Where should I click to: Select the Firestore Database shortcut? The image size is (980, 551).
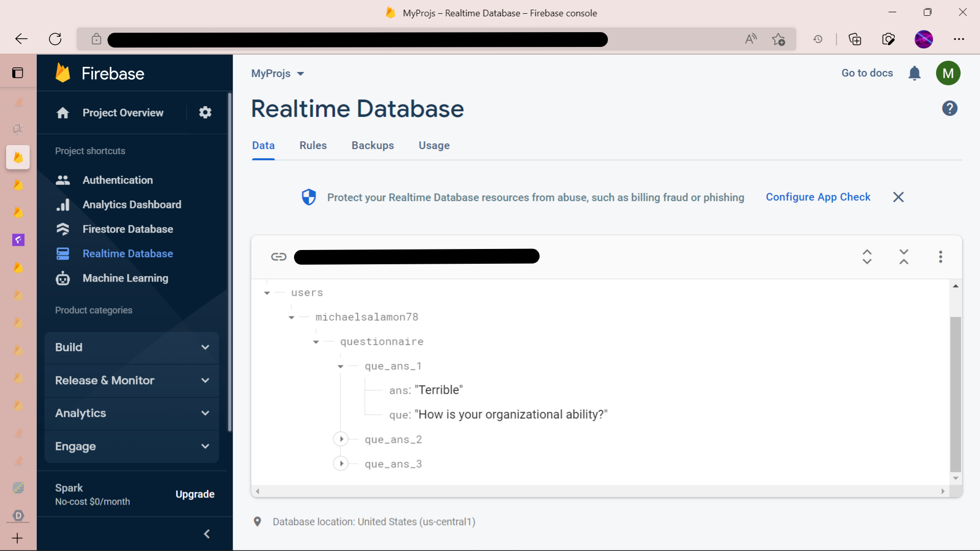128,229
